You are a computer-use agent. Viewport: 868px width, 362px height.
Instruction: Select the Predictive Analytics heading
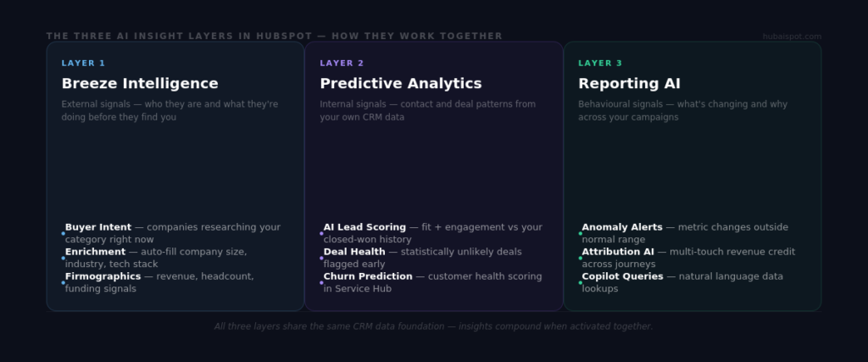[x=400, y=83]
